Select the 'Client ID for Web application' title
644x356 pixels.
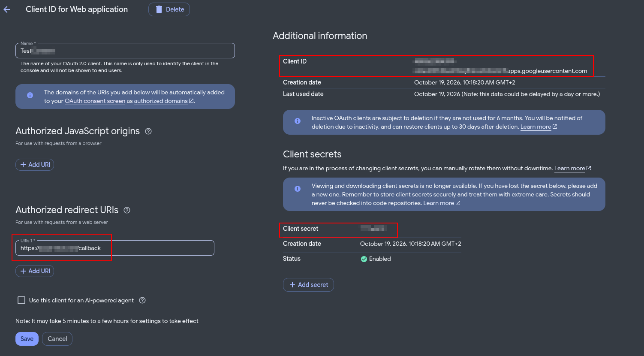coord(77,9)
